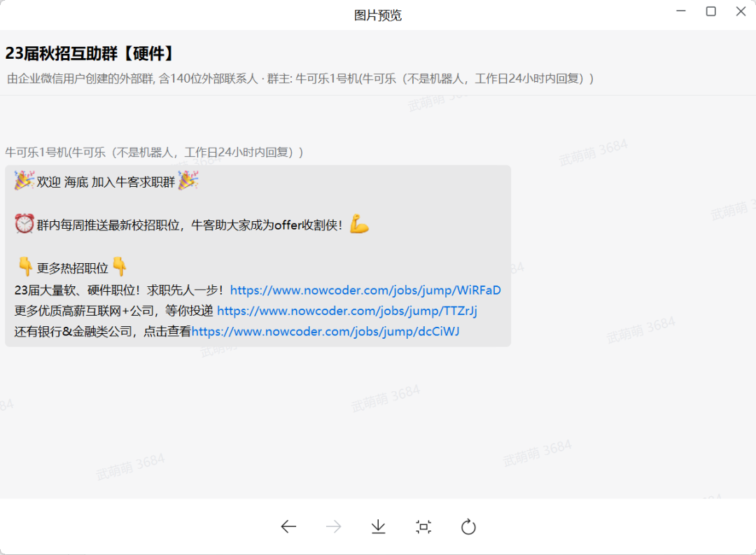Click the 更多热招职位 heading text
This screenshot has height=555, width=756.
pyautogui.click(x=72, y=268)
